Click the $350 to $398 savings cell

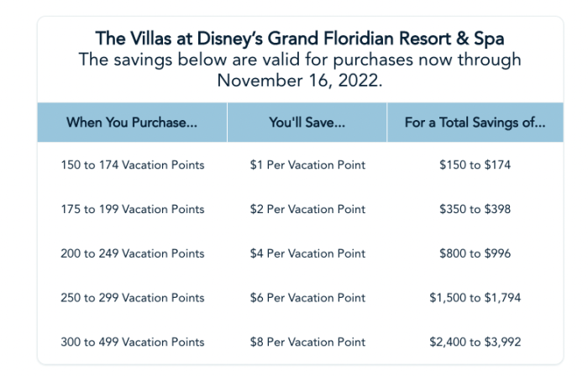[x=475, y=209]
